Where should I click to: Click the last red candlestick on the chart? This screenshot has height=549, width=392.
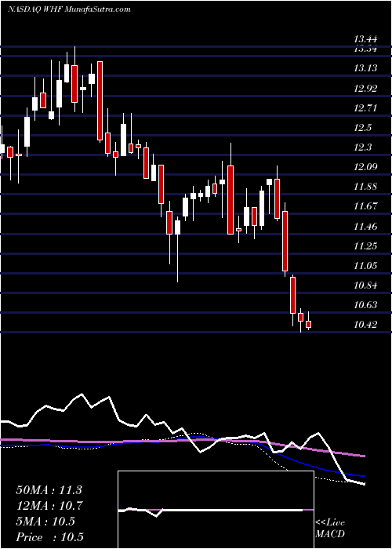(308, 324)
